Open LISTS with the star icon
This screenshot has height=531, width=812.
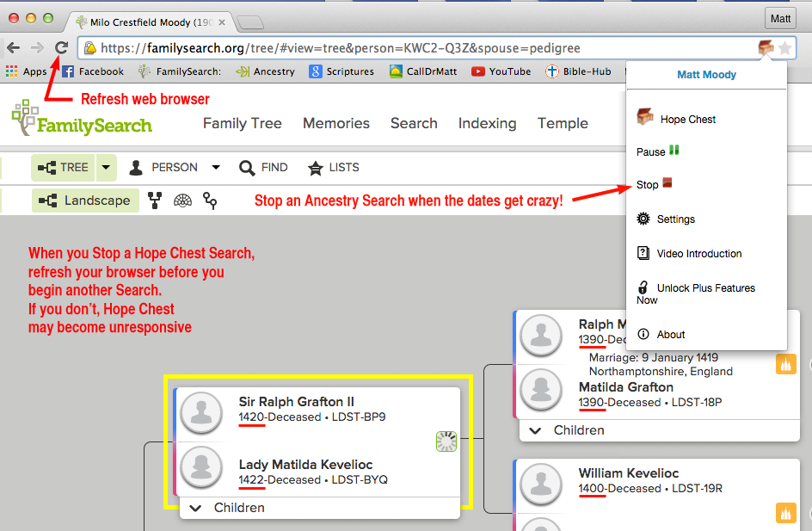pos(334,168)
